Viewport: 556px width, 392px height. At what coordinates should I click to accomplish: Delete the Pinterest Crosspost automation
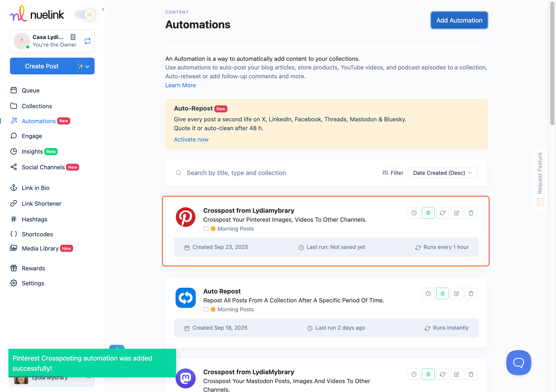click(x=471, y=213)
